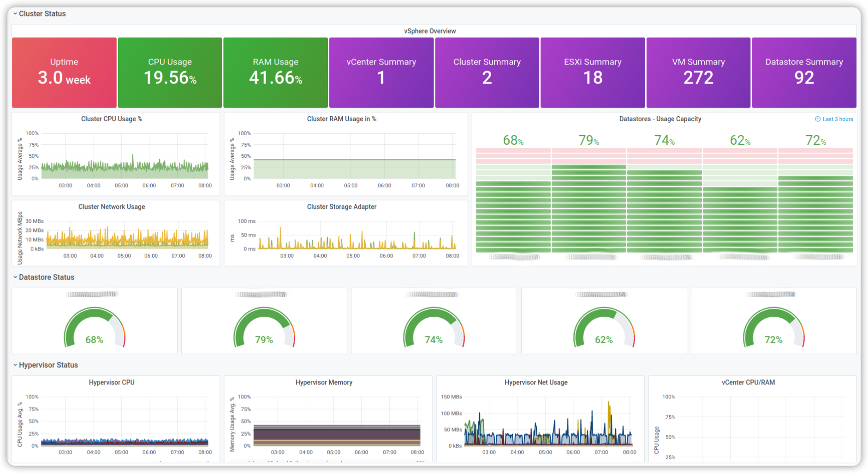Open the Cluster Storage Adapter panel title menu
Viewport: 868px width, 473px height.
(342, 207)
